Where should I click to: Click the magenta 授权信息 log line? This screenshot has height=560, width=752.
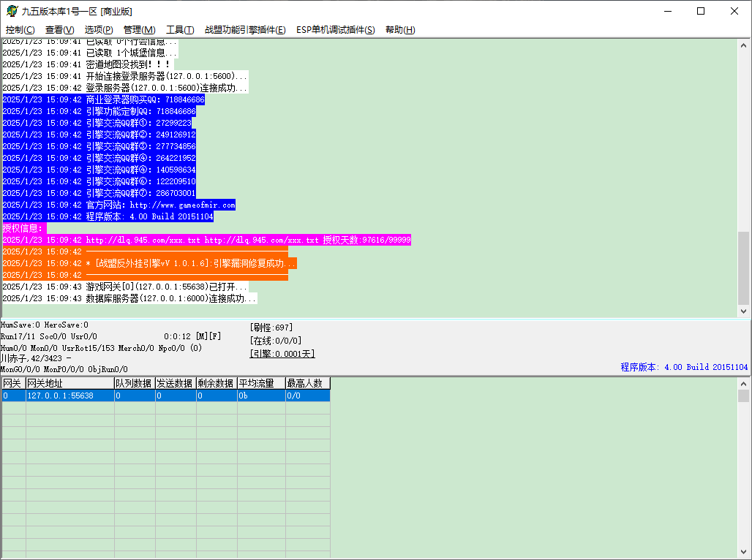point(24,228)
